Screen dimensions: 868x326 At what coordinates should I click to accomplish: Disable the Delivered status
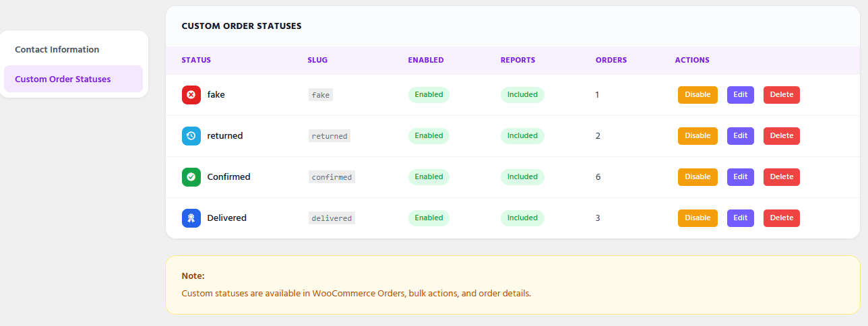coord(697,218)
